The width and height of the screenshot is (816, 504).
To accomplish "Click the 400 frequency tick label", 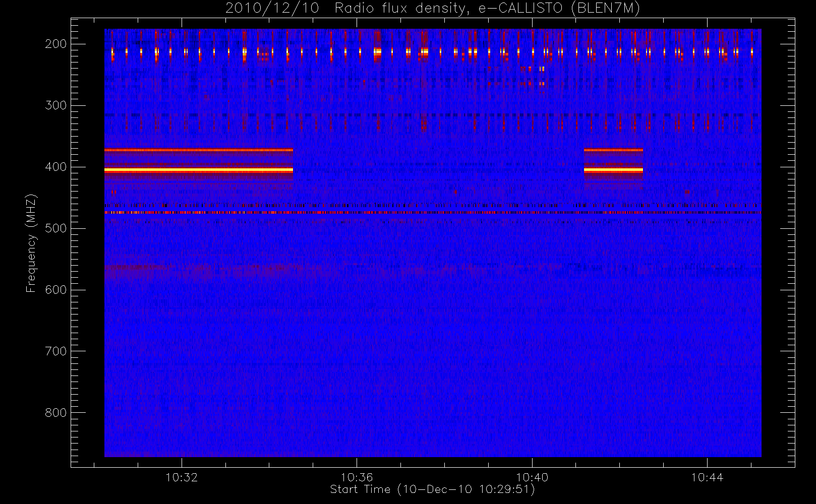I will pos(56,167).
